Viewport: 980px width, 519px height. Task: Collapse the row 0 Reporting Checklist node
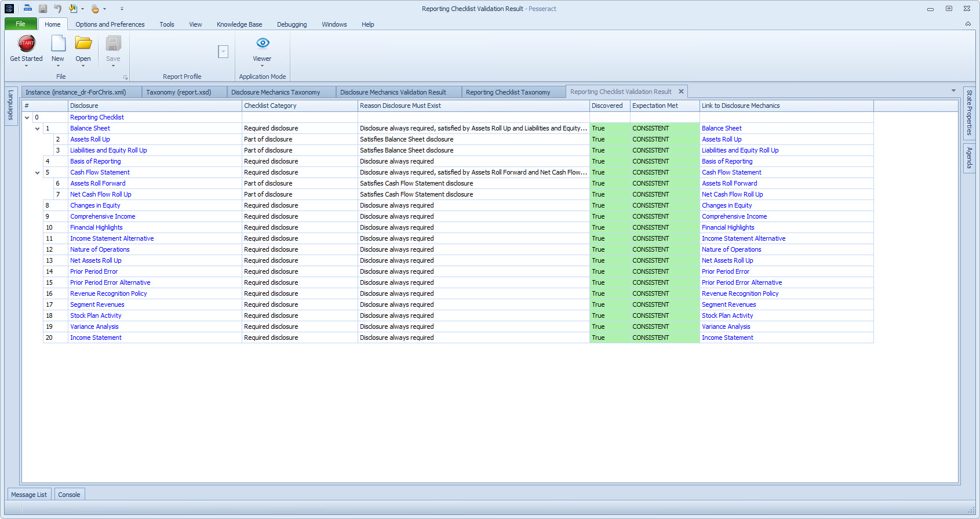tap(27, 118)
